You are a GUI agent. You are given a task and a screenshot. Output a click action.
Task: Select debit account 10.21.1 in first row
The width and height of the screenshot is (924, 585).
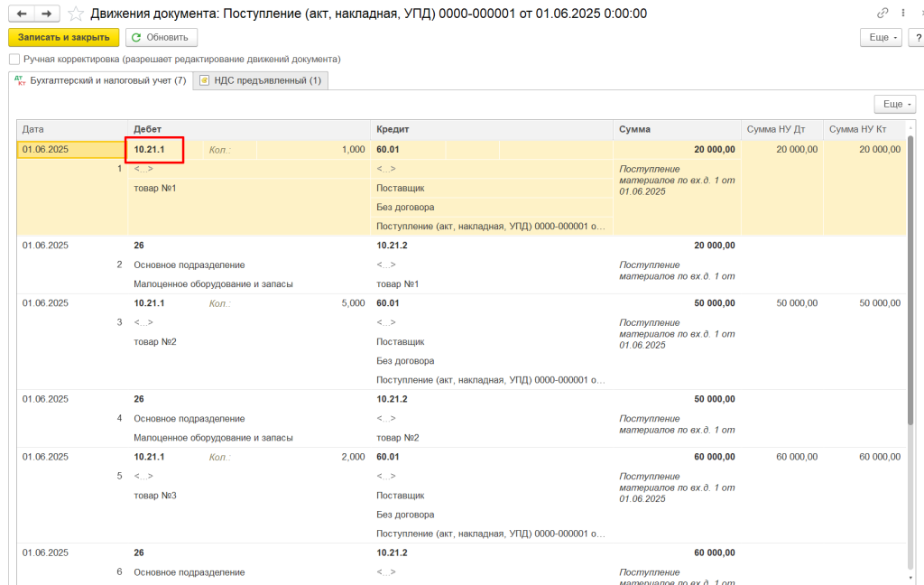(x=150, y=149)
